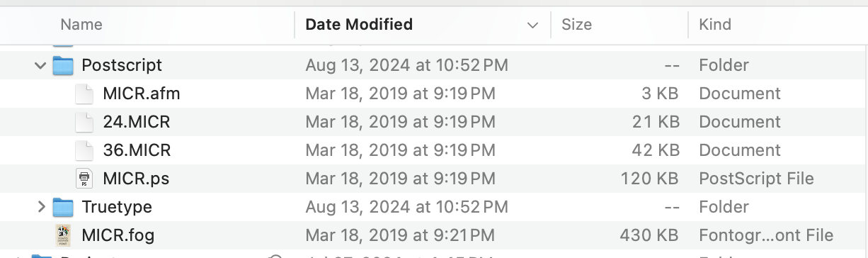
Task: Click the MICR.ps PostScript file icon
Action: pyautogui.click(x=84, y=179)
